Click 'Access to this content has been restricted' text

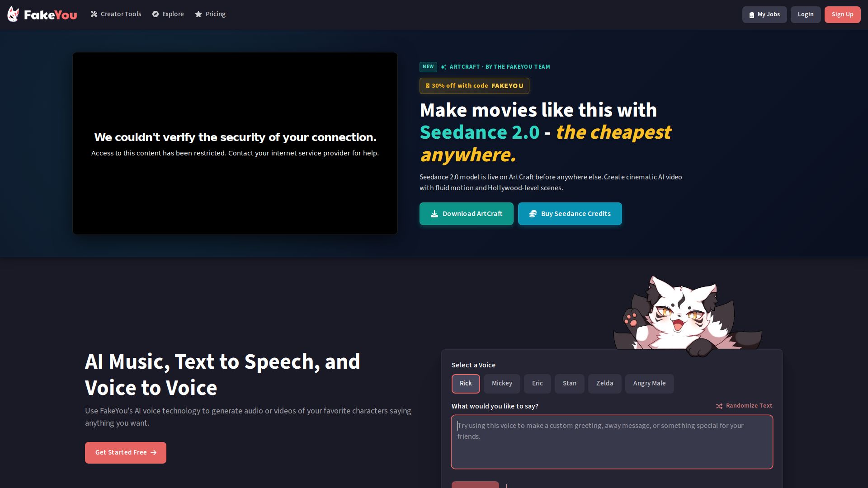[235, 153]
